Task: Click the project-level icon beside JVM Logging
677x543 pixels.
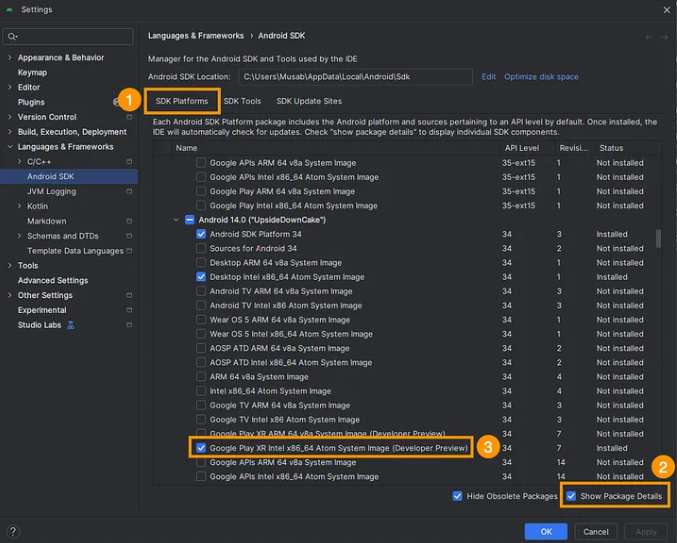Action: [x=129, y=191]
